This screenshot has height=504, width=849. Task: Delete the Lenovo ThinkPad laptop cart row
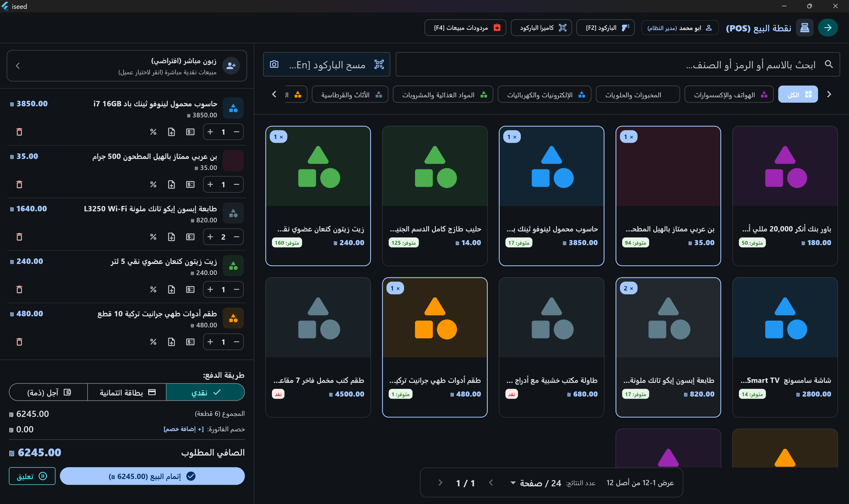pyautogui.click(x=19, y=132)
